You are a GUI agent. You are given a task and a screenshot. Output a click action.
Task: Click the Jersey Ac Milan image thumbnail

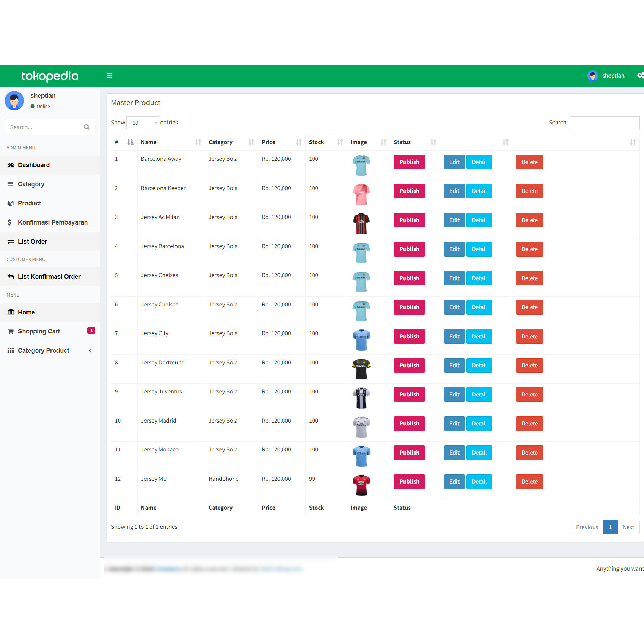point(361,223)
